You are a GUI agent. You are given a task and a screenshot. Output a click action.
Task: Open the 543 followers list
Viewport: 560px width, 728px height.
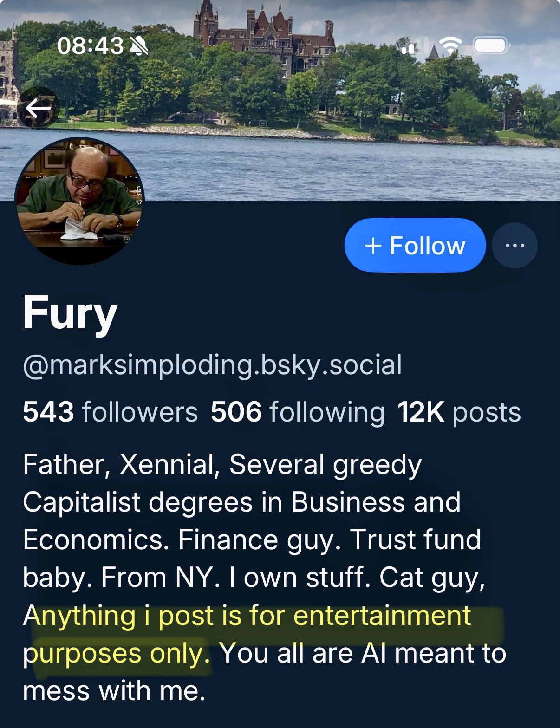click(x=110, y=412)
